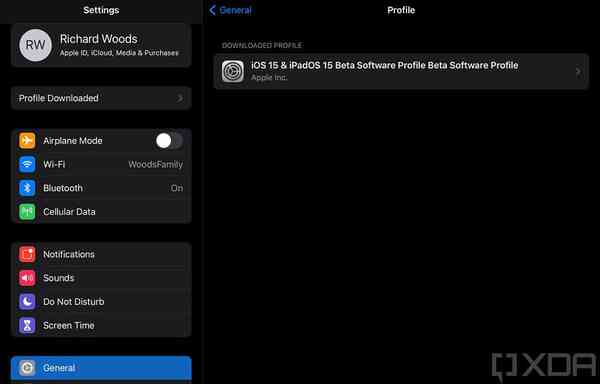Image resolution: width=600 pixels, height=384 pixels.
Task: Open the Sounds settings
Action: (x=101, y=278)
